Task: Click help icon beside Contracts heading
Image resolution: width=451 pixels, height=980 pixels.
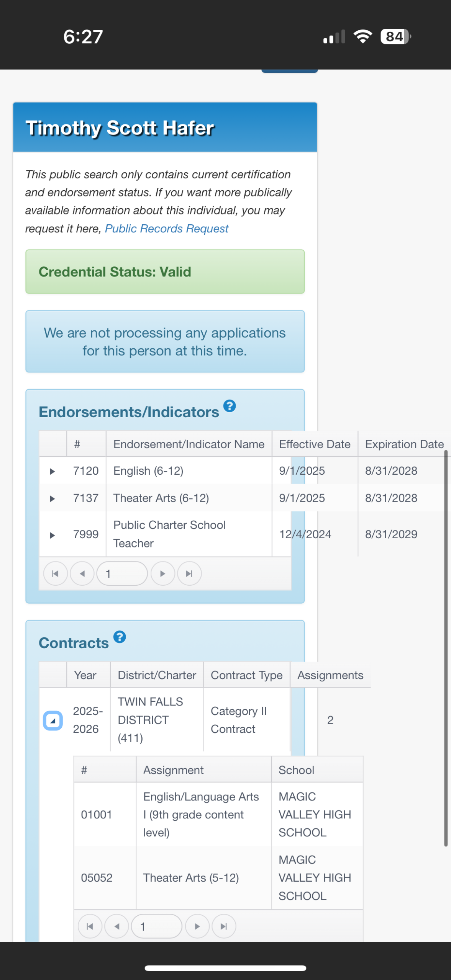Action: click(x=120, y=637)
